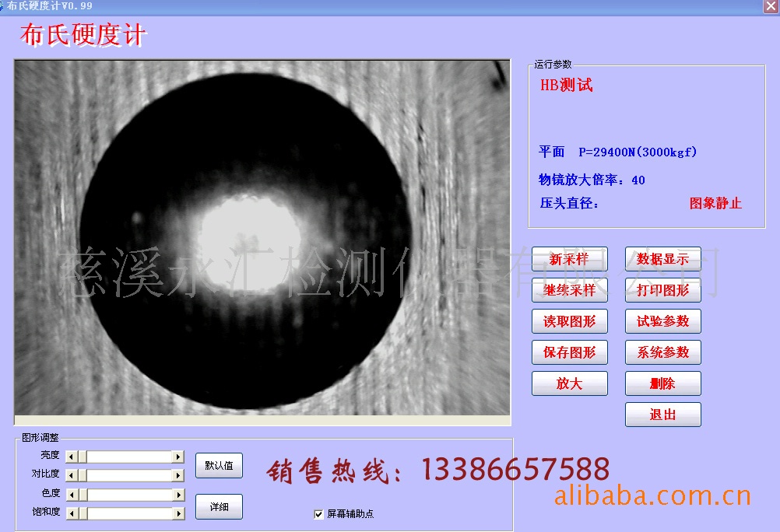Exit the program with 退出
This screenshot has width=780, height=532.
662,415
